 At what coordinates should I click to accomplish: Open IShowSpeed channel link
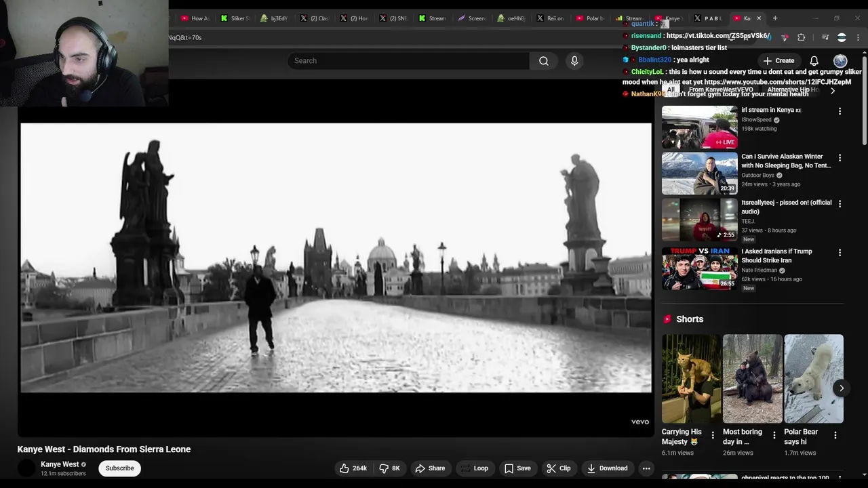(756, 120)
